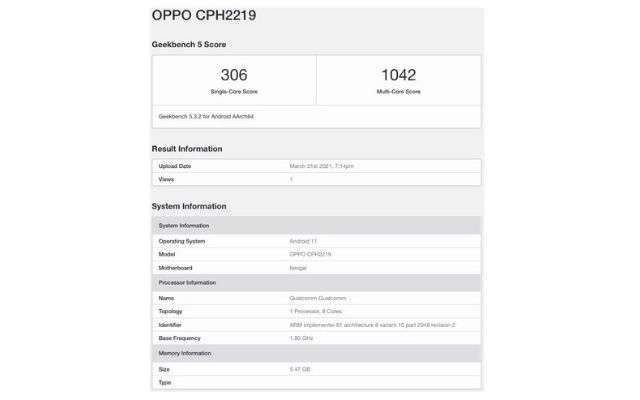Click the Topology value 1 Processor, 8 Cores

click(x=316, y=311)
